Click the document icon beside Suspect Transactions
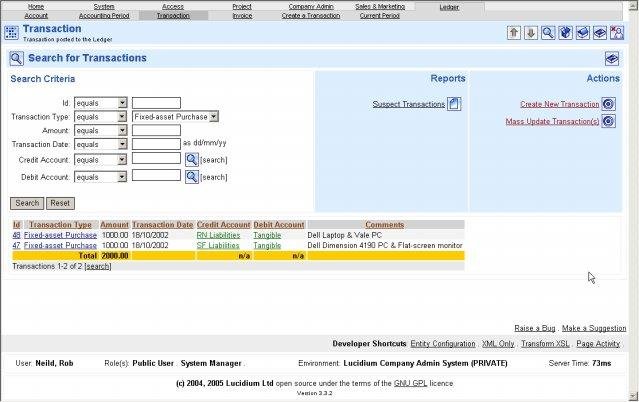The width and height of the screenshot is (639, 402). [x=454, y=104]
